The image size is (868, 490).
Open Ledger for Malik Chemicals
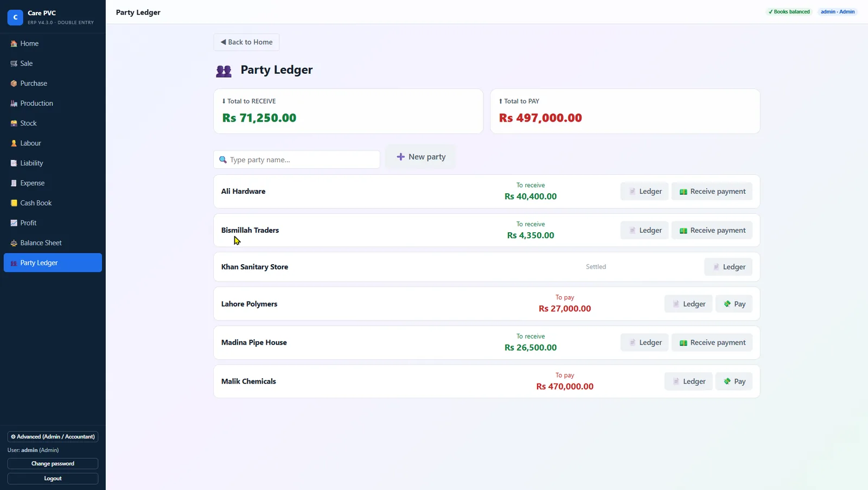tap(688, 381)
